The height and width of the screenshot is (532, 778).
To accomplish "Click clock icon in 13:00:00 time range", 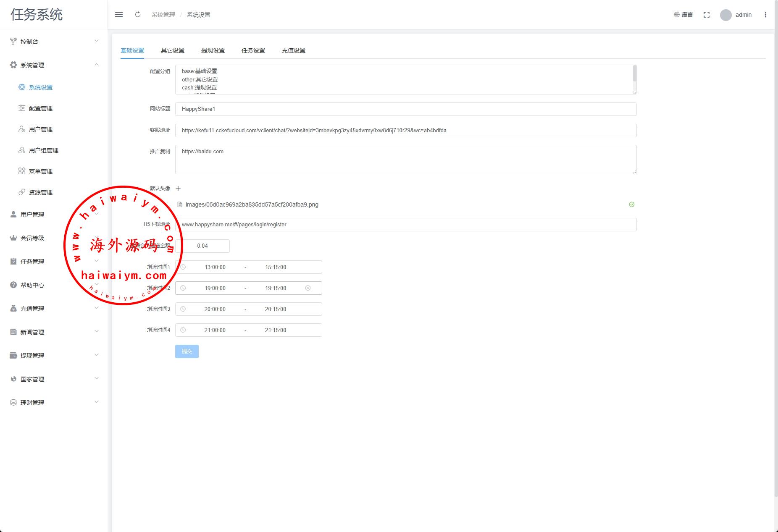I will [x=183, y=267].
